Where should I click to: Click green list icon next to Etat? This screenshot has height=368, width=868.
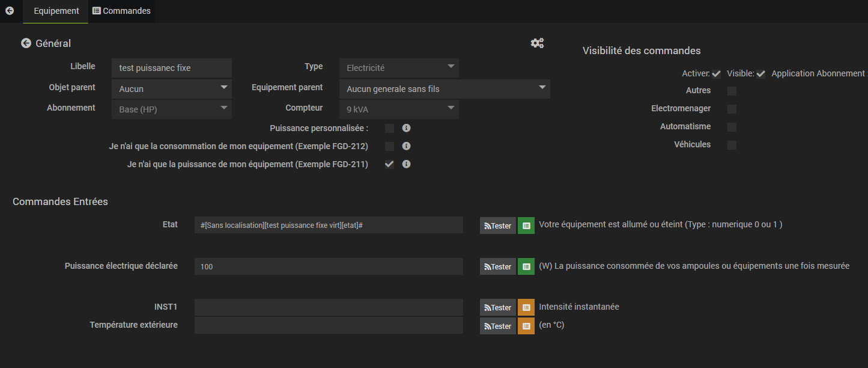click(x=526, y=225)
